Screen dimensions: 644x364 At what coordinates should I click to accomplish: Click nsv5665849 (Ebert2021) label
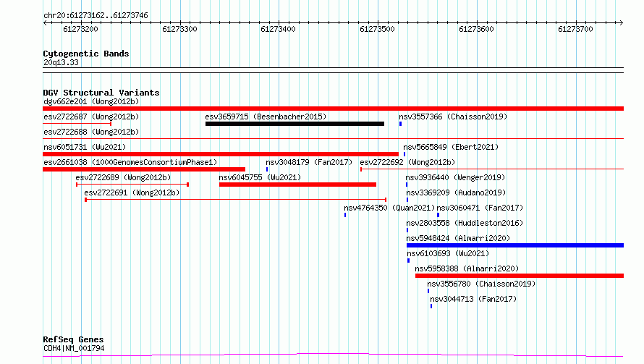pos(451,147)
